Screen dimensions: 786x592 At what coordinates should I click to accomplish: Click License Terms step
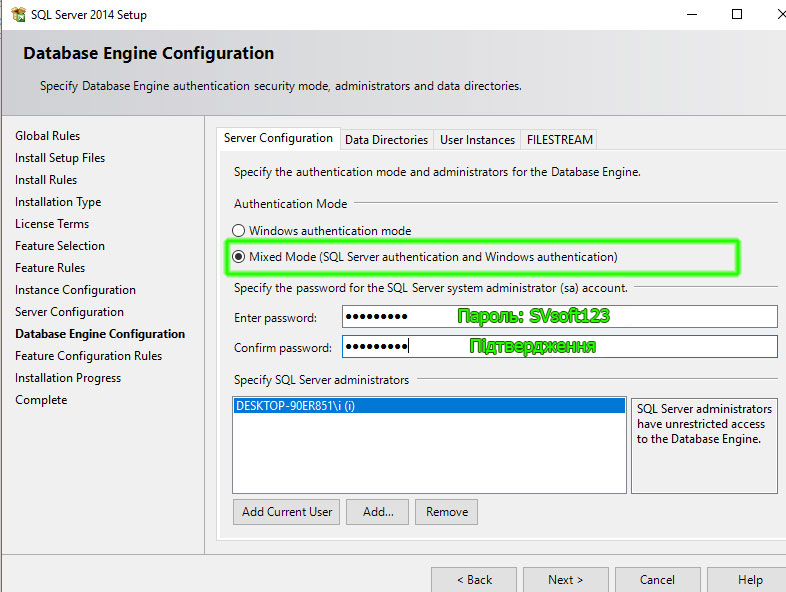(x=52, y=224)
